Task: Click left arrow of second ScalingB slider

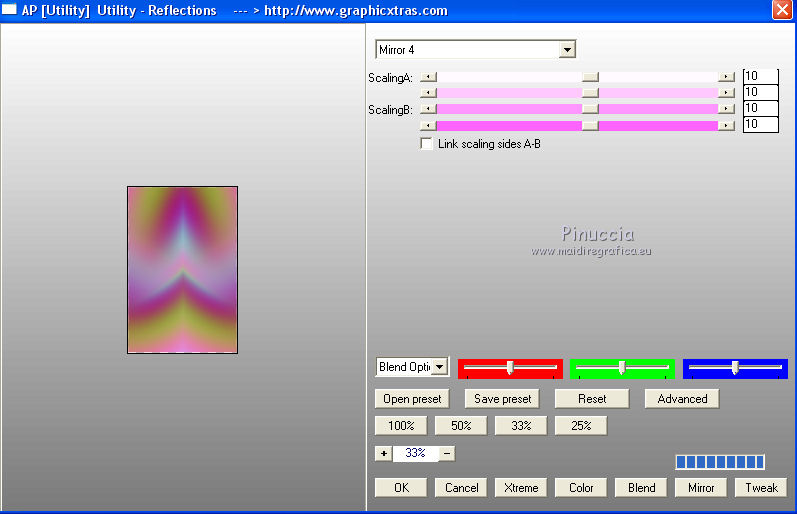Action: (428, 125)
